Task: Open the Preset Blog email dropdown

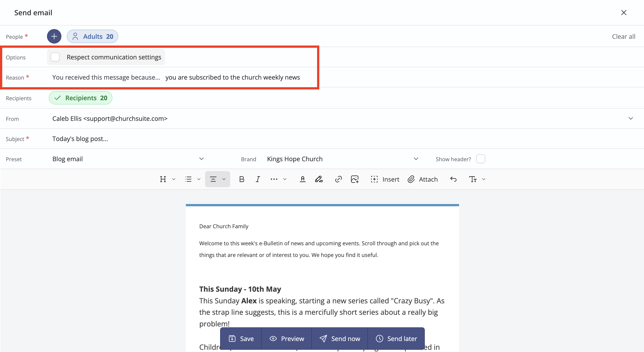Action: point(128,159)
